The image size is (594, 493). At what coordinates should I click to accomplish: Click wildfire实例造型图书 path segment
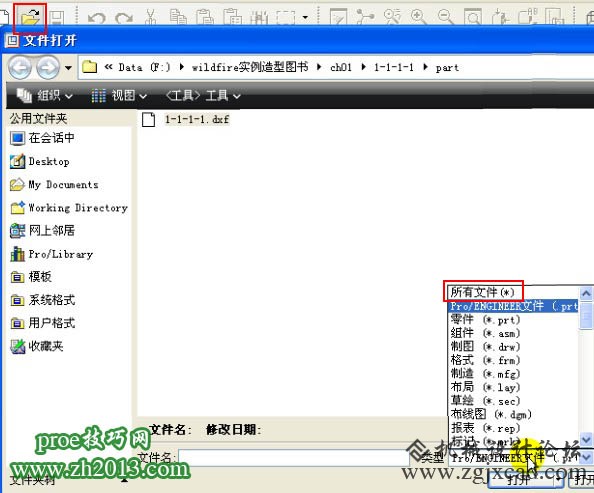pyautogui.click(x=250, y=67)
